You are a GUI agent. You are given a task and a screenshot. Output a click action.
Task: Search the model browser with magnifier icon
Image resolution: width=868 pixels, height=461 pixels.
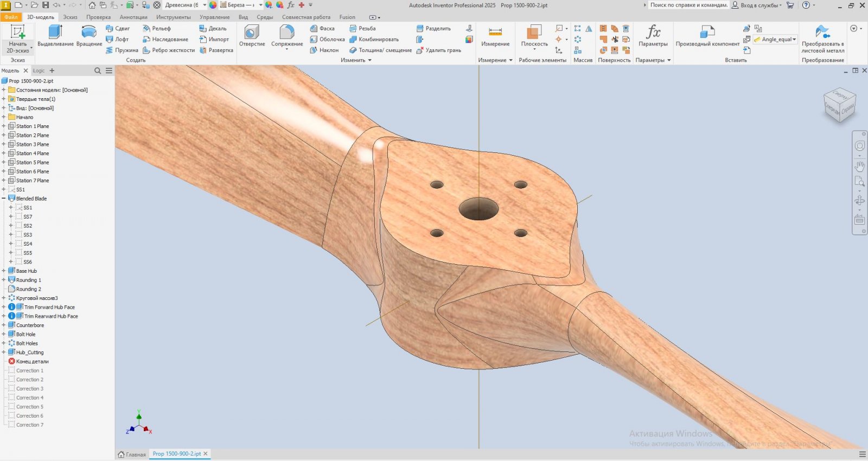(x=98, y=71)
